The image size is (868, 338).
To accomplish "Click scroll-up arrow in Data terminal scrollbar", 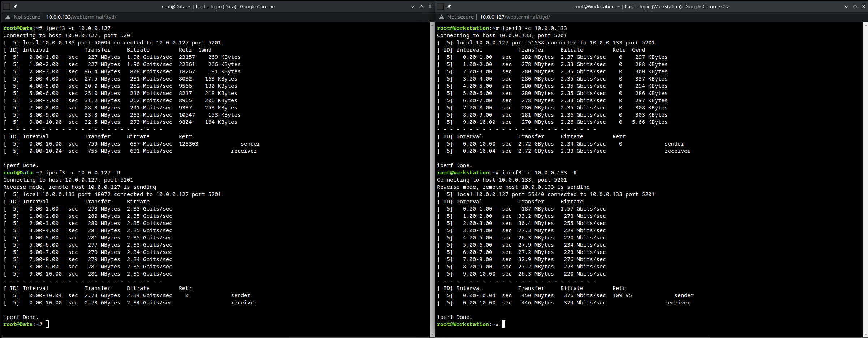I will click(x=432, y=25).
